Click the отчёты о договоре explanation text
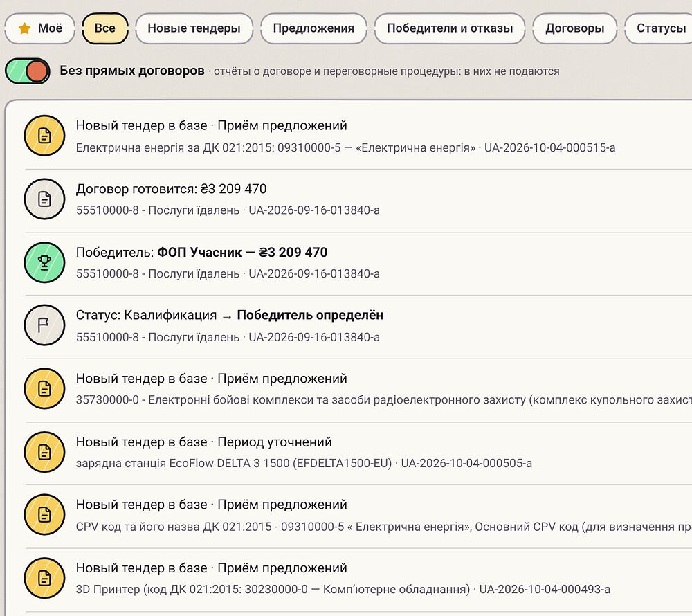Viewport: 692px width, 616px height. click(387, 71)
